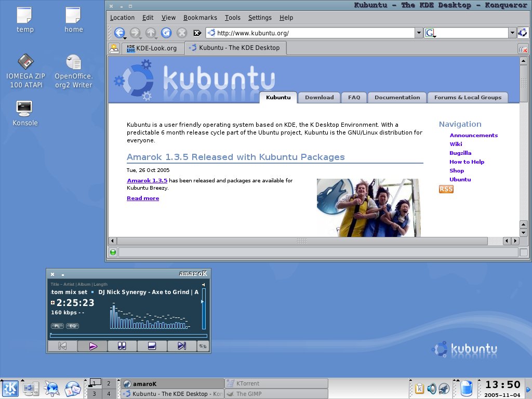Click the Forward navigation arrow in Konqueror
The width and height of the screenshot is (532, 399).
point(135,33)
